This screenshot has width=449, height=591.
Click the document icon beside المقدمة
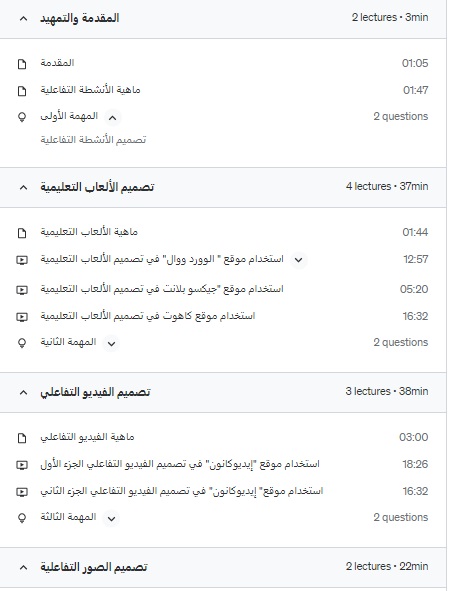(x=22, y=64)
